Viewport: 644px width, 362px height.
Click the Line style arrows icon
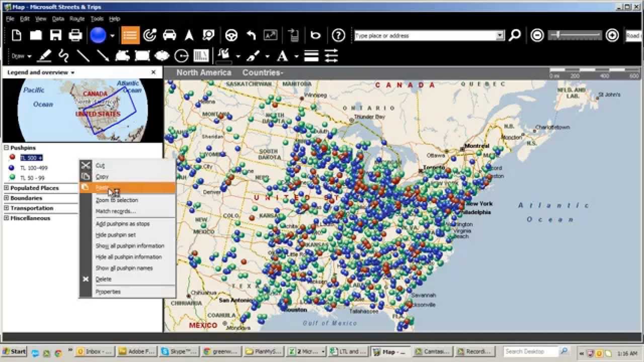coord(331,56)
